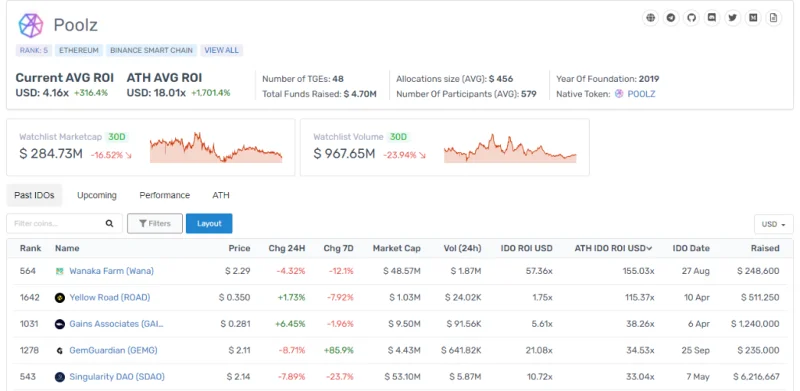Click the search magnifier icon
Viewport: 800px width, 391px height.
[x=109, y=224]
